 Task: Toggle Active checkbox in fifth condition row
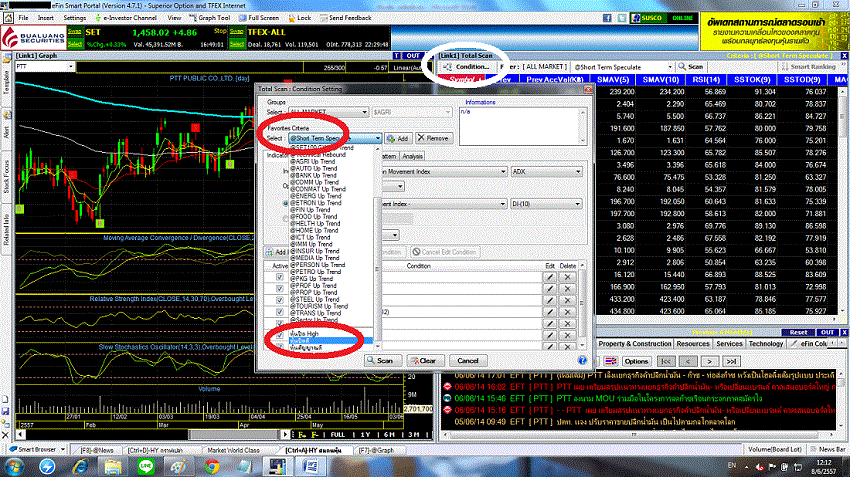click(x=280, y=324)
